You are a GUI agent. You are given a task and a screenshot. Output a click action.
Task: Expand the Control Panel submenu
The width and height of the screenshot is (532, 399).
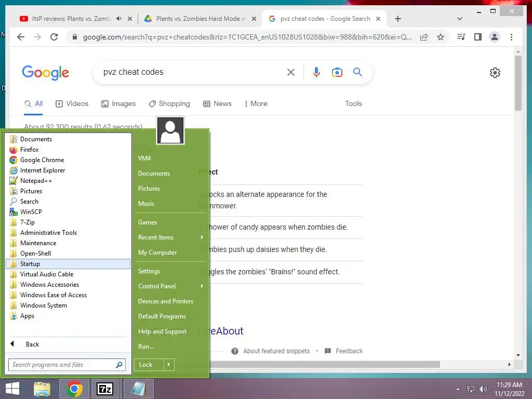coord(170,286)
